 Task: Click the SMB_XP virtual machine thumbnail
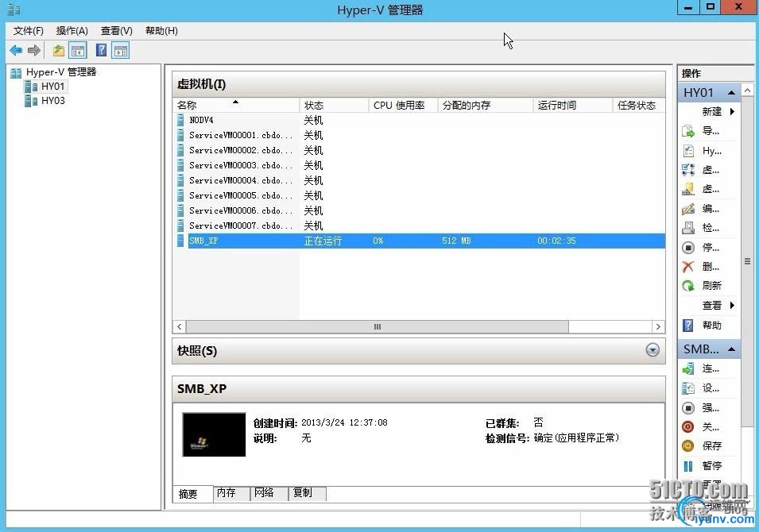(x=214, y=434)
